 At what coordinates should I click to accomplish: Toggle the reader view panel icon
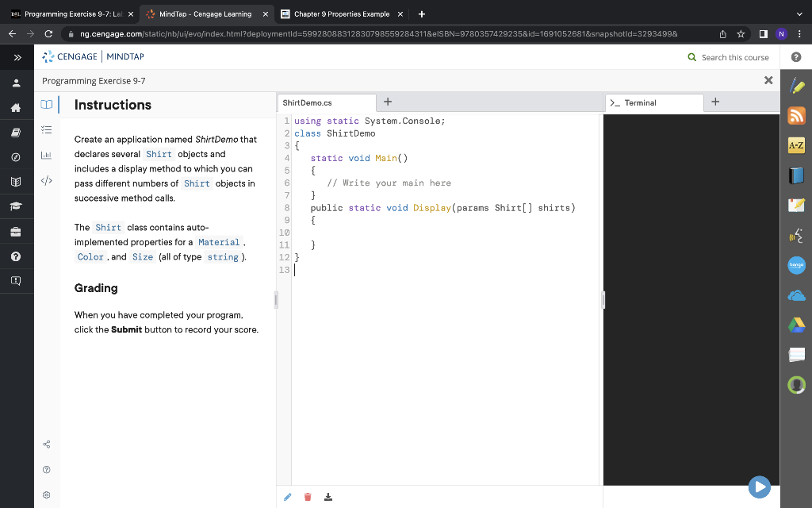[46, 105]
